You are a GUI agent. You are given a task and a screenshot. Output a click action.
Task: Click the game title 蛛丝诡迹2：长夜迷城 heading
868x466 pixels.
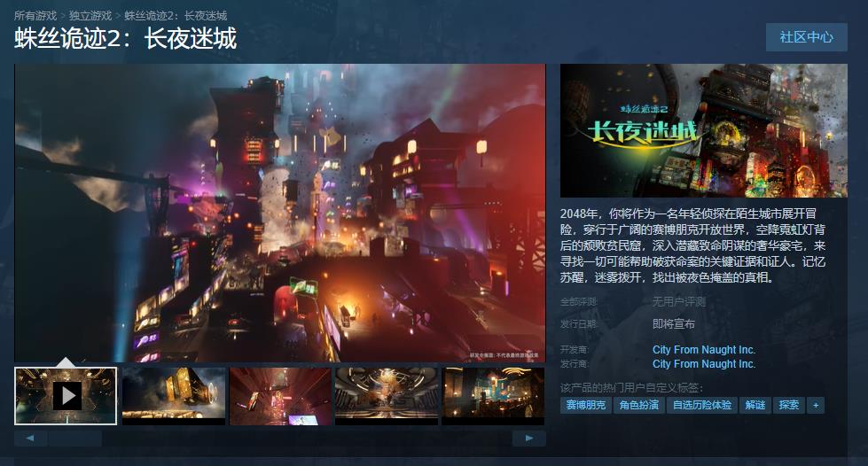126,38
